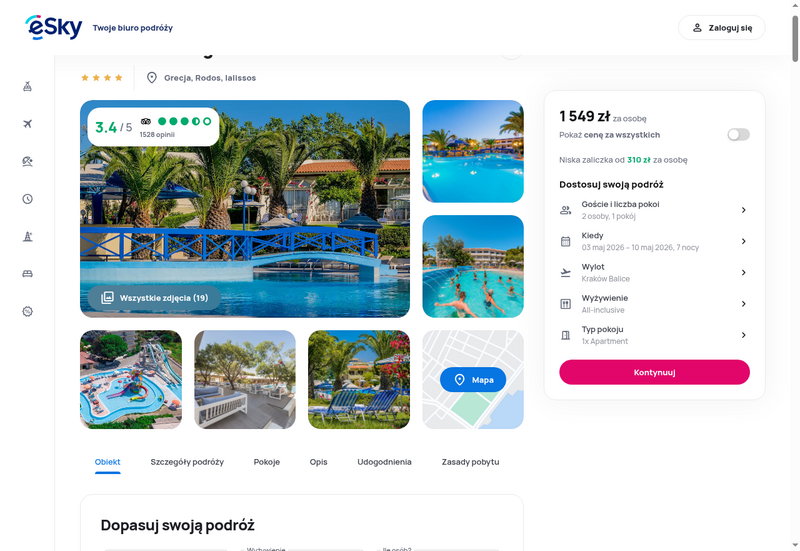Select the clock last-minute sidebar icon
Viewport: 800px width, 551px height.
click(28, 199)
